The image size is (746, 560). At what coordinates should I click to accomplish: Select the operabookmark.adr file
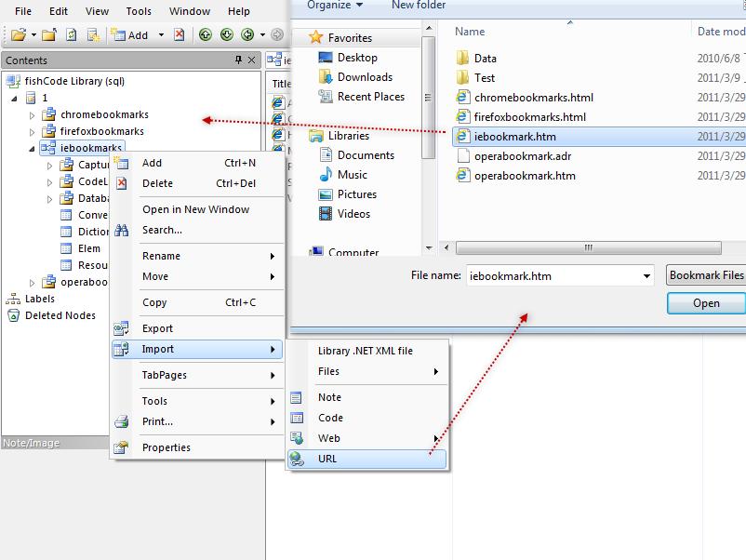point(523,156)
